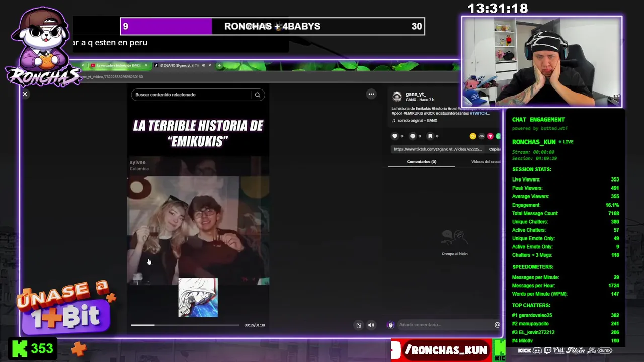
Task: Click the video time label 00:19/01:30
Action: tap(255, 325)
